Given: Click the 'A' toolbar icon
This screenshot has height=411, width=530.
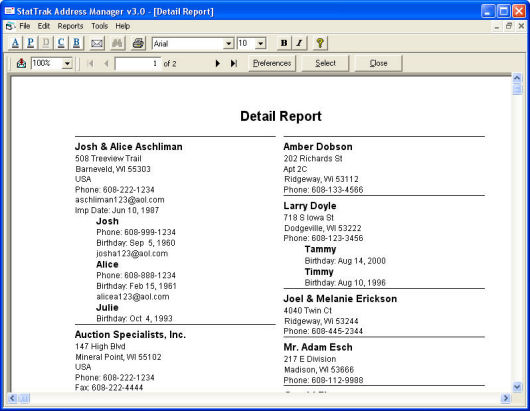Looking at the screenshot, I should coord(15,43).
